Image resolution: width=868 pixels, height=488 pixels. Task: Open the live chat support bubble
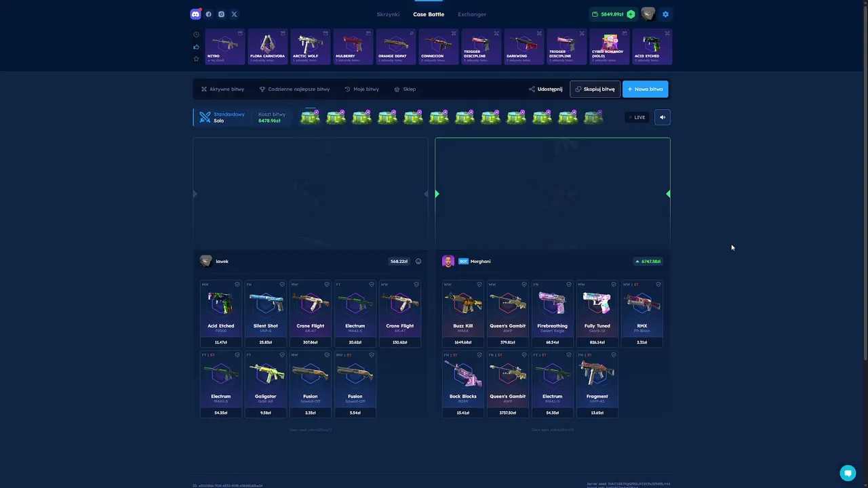[847, 472]
